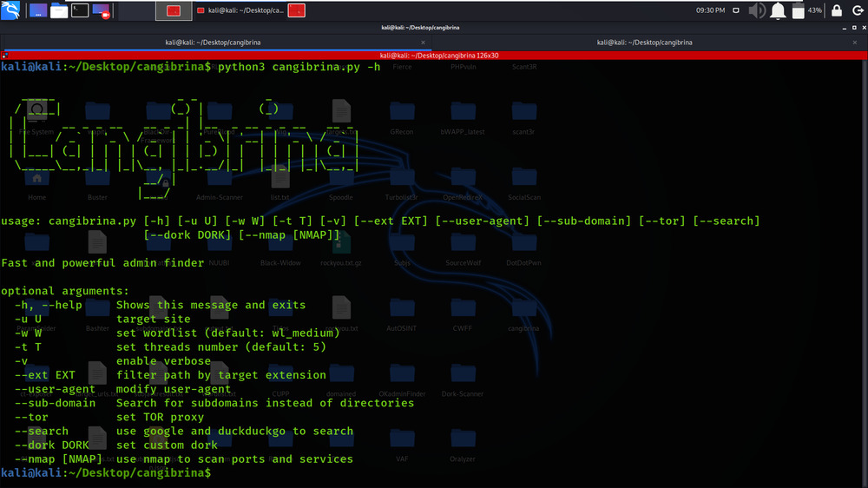868x488 pixels.
Task: Click '[--dork DORK] [--nmap [NMAP]]' usage text
Action: coord(242,234)
